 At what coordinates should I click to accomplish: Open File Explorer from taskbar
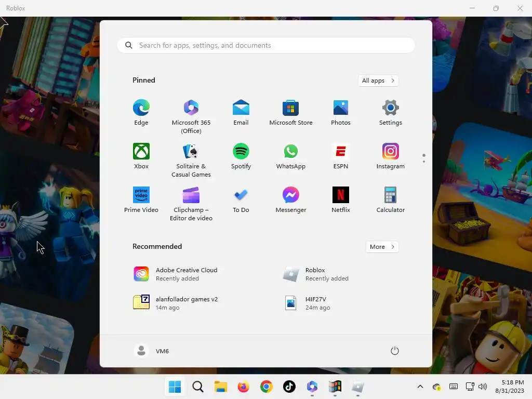[220, 387]
